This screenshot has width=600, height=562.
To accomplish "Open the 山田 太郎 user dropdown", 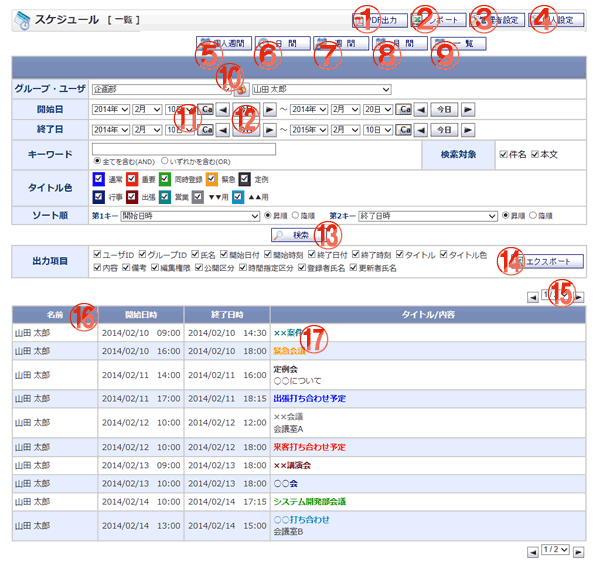I will [320, 89].
